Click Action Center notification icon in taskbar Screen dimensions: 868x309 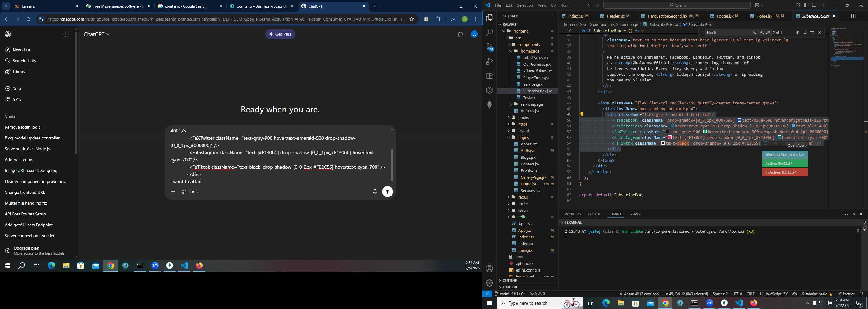point(859,303)
